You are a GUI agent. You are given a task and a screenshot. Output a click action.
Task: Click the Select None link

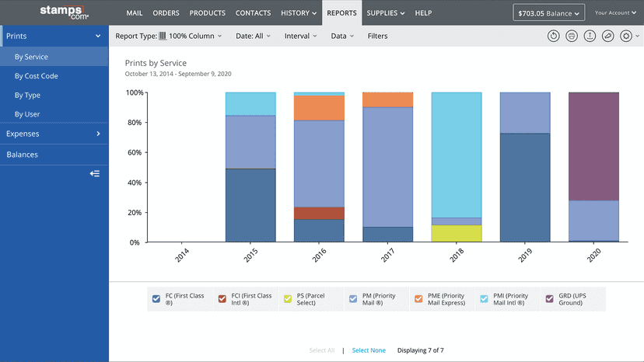369,350
